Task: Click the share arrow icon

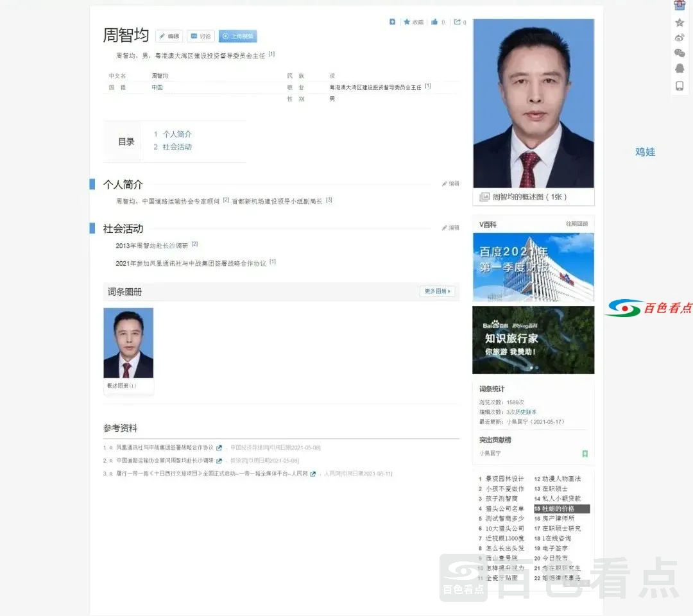Action: click(x=457, y=22)
